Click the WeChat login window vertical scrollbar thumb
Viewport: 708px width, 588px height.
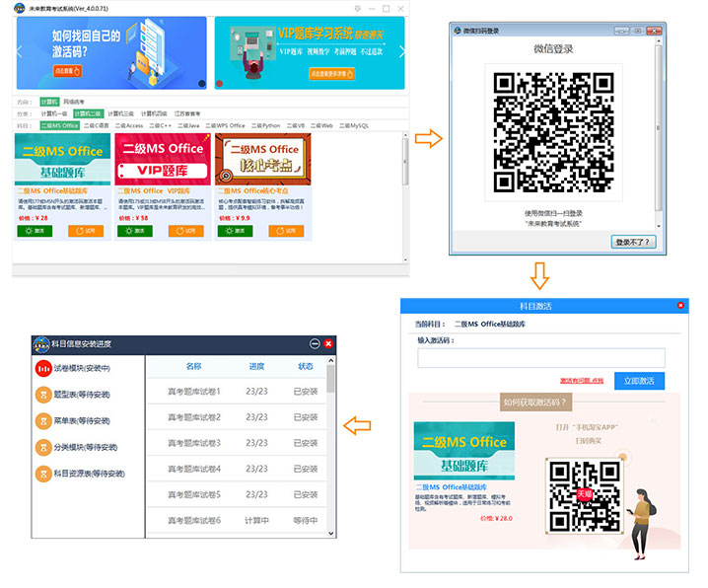tap(659, 128)
